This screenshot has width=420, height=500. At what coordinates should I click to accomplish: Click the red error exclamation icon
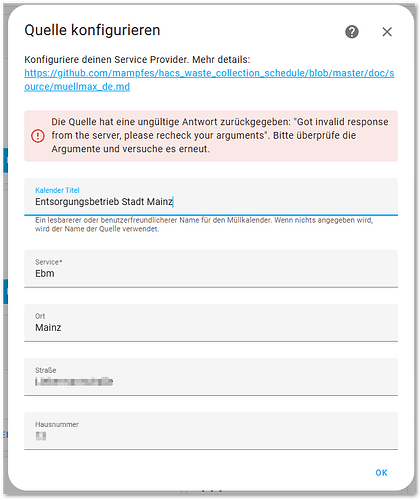[38, 136]
